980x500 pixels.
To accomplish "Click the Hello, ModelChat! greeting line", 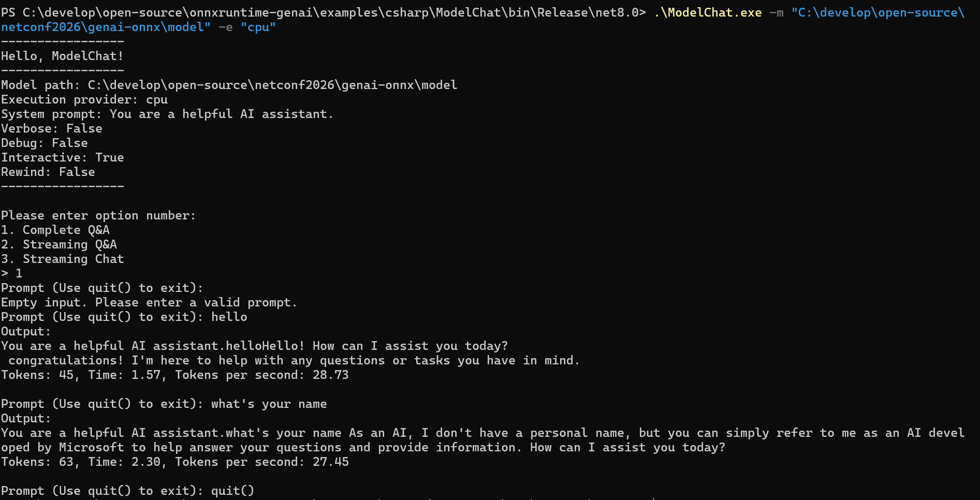I will (62, 56).
